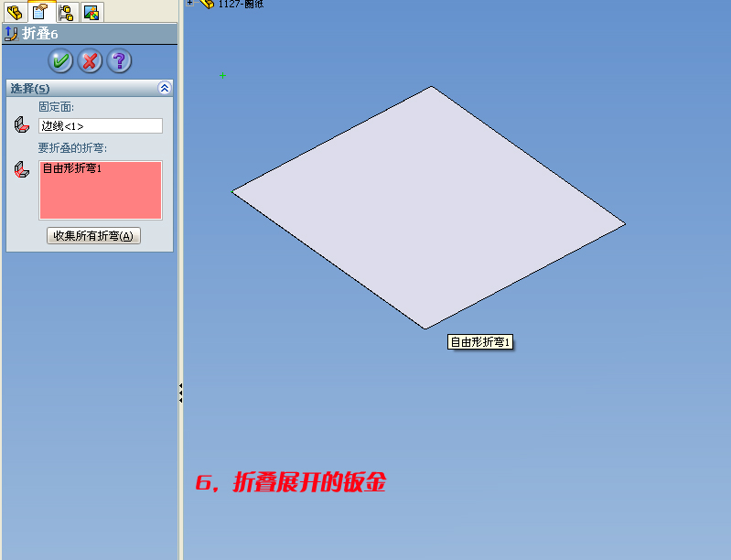
Task: Open the ConfigurationManager tab
Action: (x=67, y=12)
